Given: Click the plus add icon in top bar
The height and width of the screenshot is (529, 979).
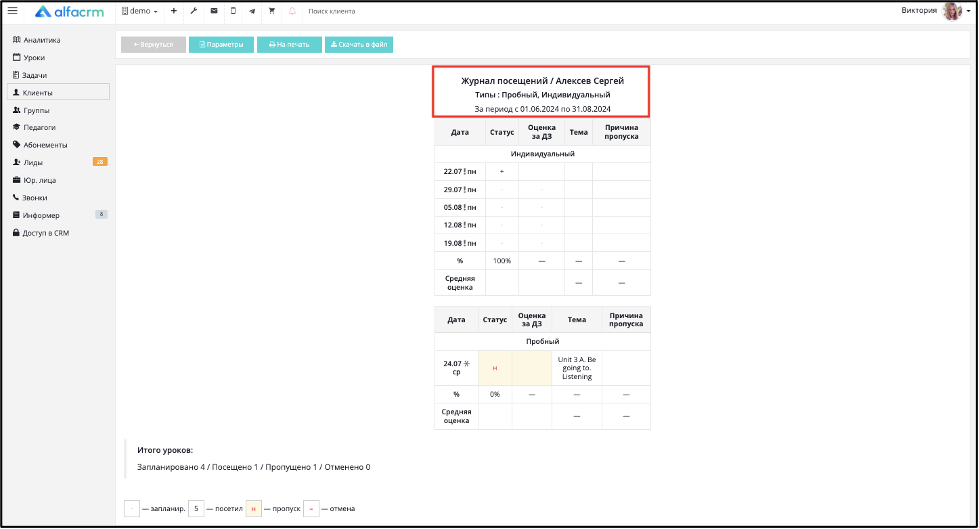Looking at the screenshot, I should (x=174, y=11).
